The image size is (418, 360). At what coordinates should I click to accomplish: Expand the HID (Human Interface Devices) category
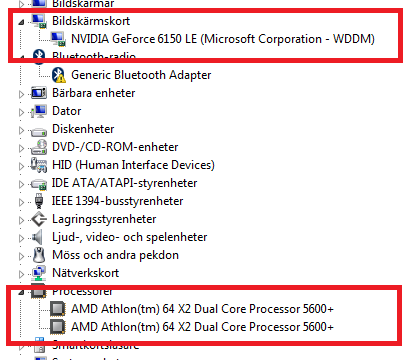pyautogui.click(x=21, y=166)
